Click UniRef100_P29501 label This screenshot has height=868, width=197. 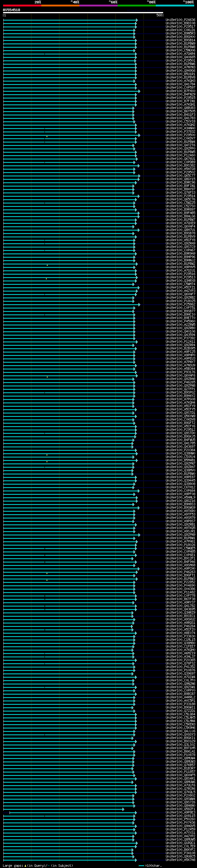[x=180, y=61]
